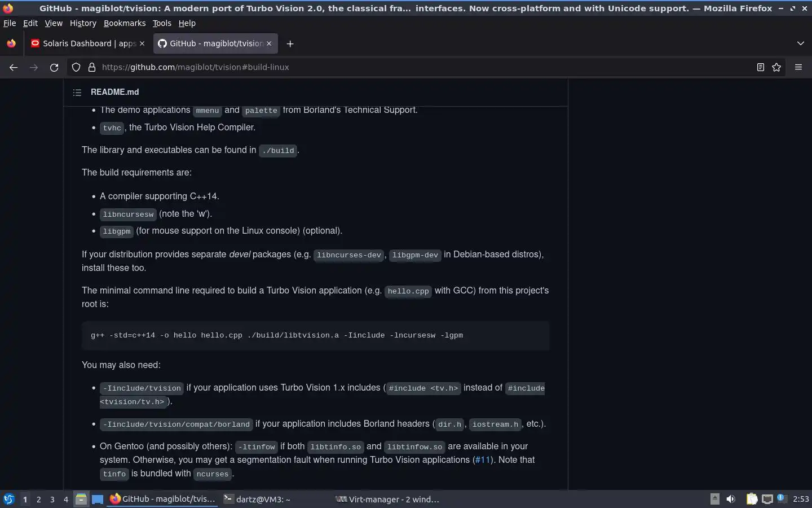The height and width of the screenshot is (508, 812).
Task: Click the clipboard notes tray icon
Action: coord(752,499)
